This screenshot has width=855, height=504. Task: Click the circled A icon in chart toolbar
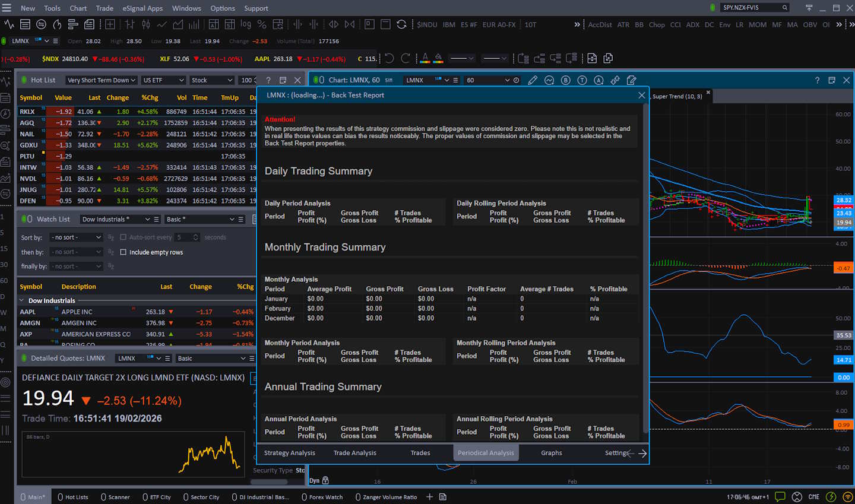[598, 80]
